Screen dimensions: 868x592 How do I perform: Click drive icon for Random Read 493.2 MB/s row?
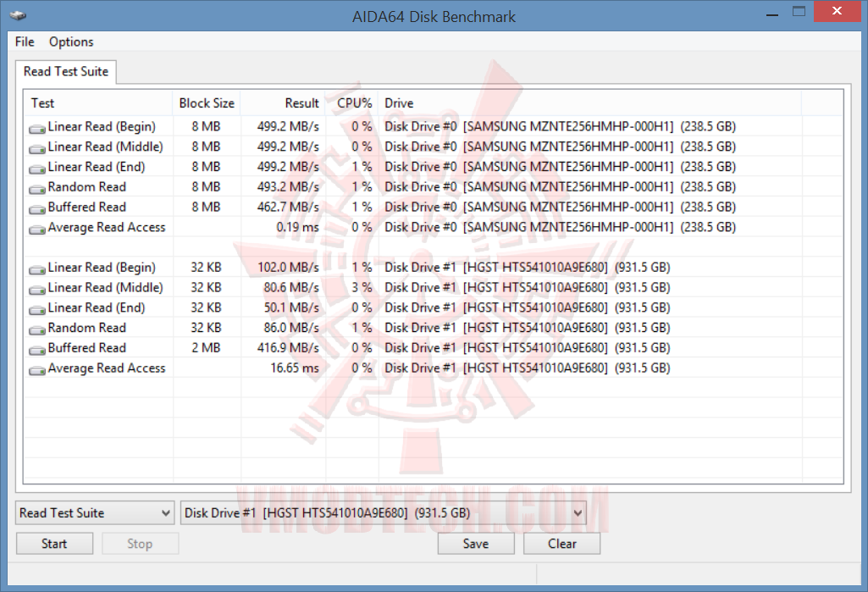(37, 190)
